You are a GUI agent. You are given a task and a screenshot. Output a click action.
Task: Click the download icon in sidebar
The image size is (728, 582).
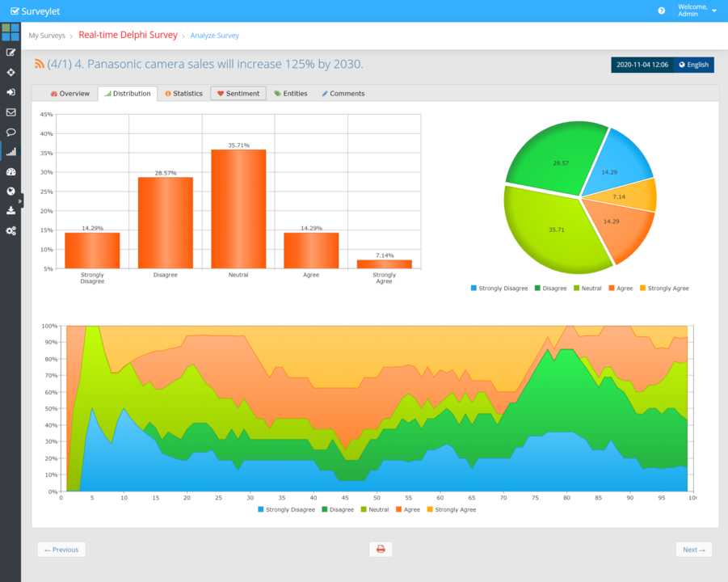[x=11, y=211]
